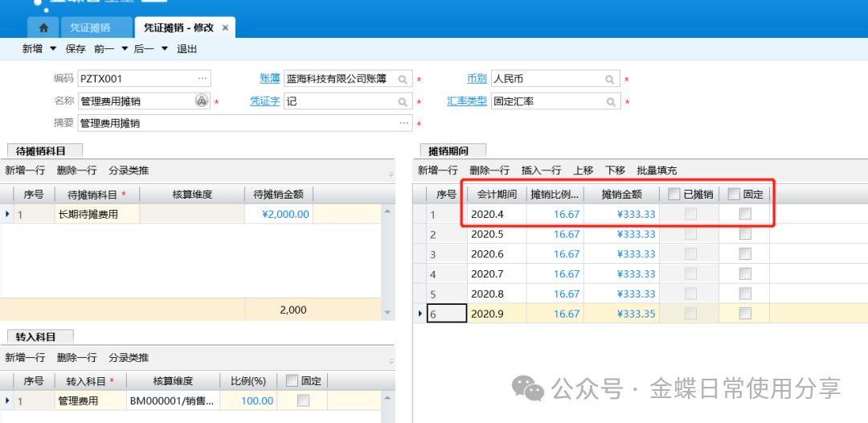Click the ellipsis icon in 编码 field
The width and height of the screenshot is (868, 423).
(x=203, y=79)
